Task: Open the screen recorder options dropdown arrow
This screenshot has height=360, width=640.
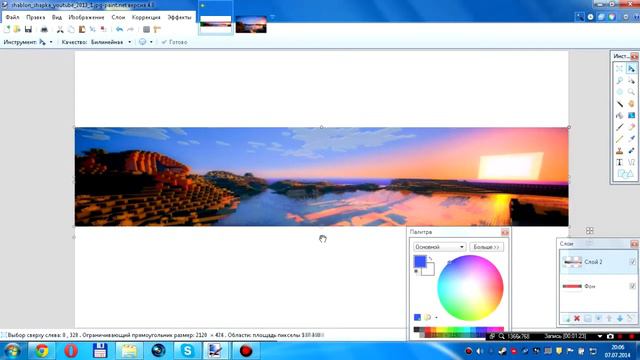Action: point(600,336)
